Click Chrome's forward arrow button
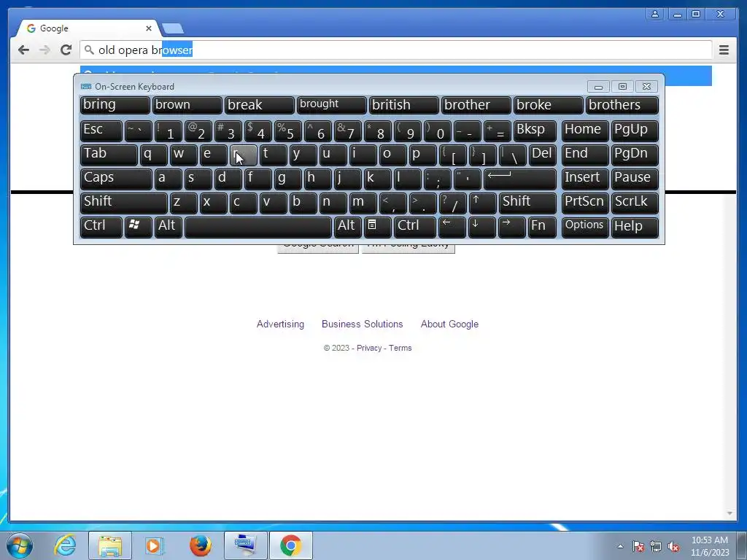Screen dimensions: 747x560 pos(44,50)
